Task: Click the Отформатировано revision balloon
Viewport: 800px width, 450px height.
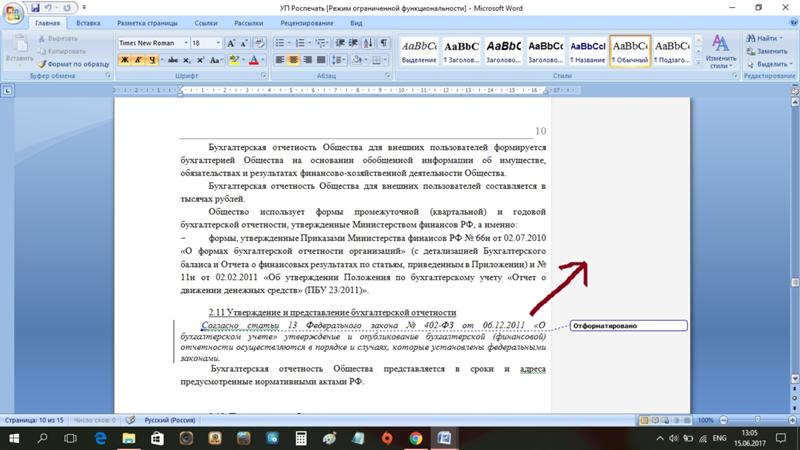Action: click(x=629, y=326)
